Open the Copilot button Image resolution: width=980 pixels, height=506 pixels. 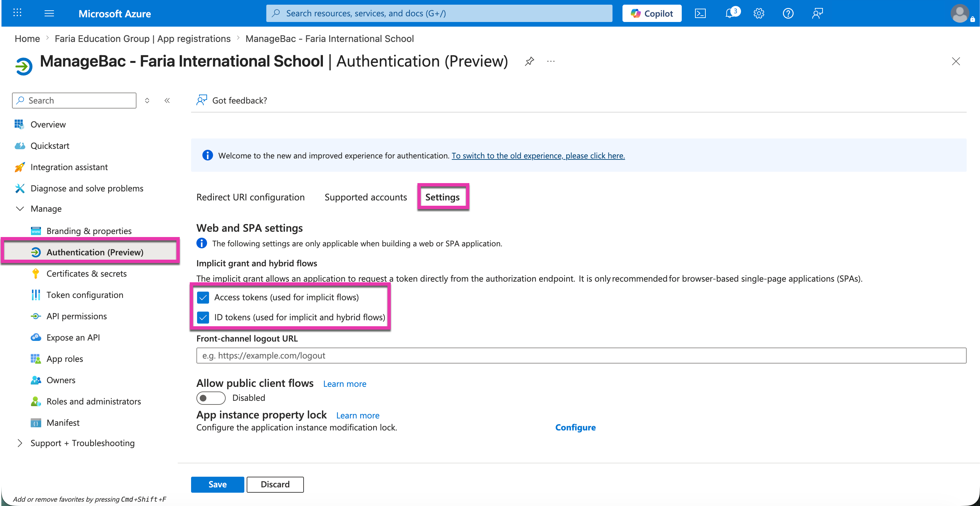(x=651, y=13)
